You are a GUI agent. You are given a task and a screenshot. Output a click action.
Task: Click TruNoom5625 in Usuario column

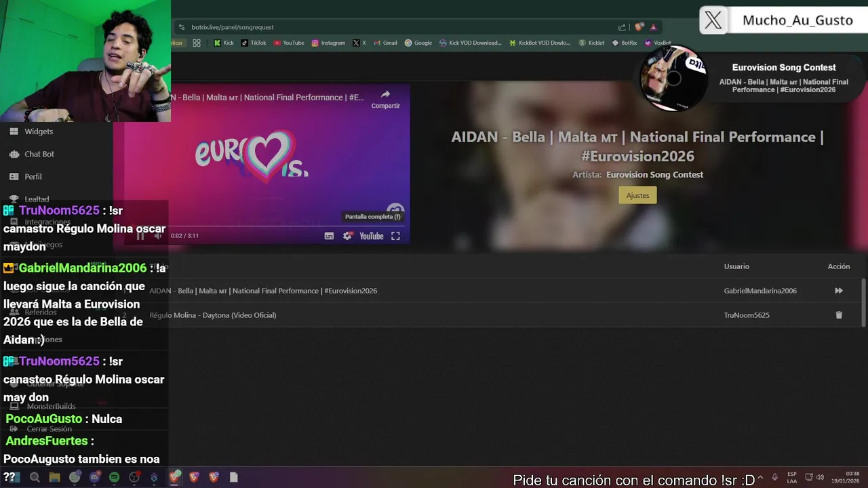pos(747,315)
